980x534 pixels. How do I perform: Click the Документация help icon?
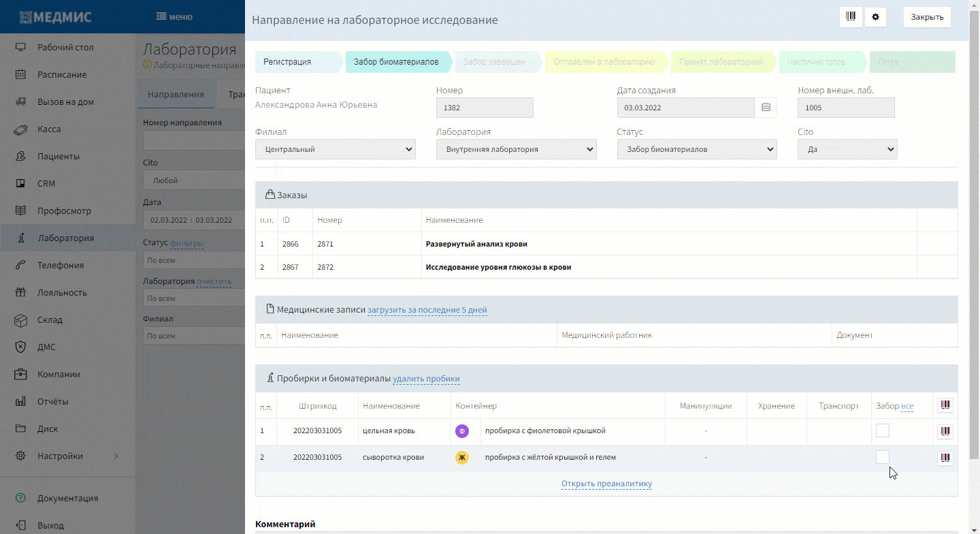(20, 498)
